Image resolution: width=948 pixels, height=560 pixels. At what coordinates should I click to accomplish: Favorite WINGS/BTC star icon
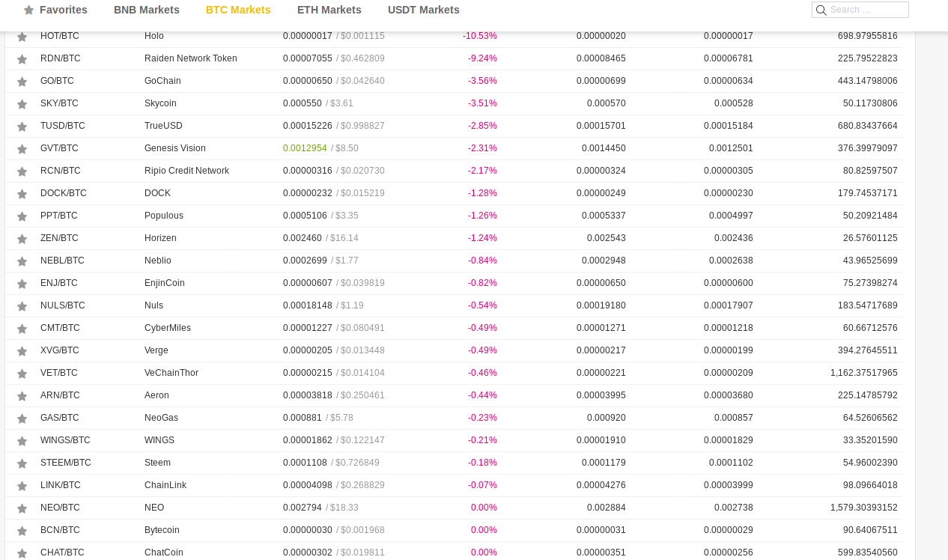click(x=22, y=441)
